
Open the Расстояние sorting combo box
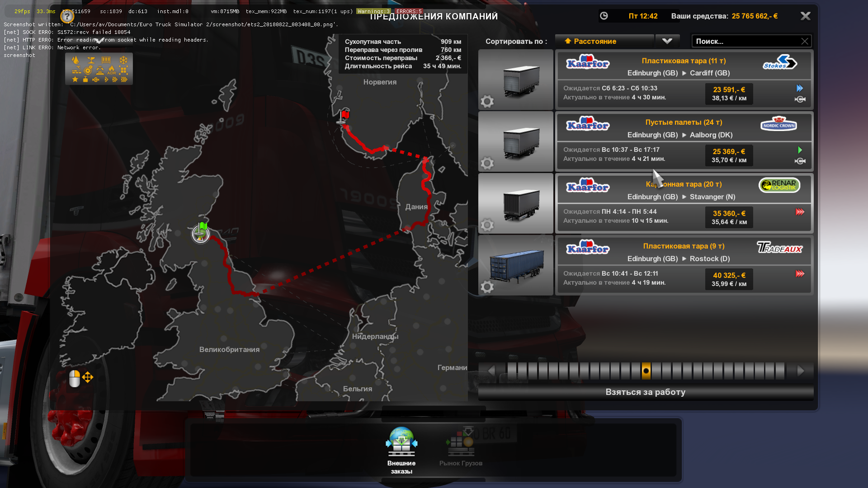pos(606,41)
